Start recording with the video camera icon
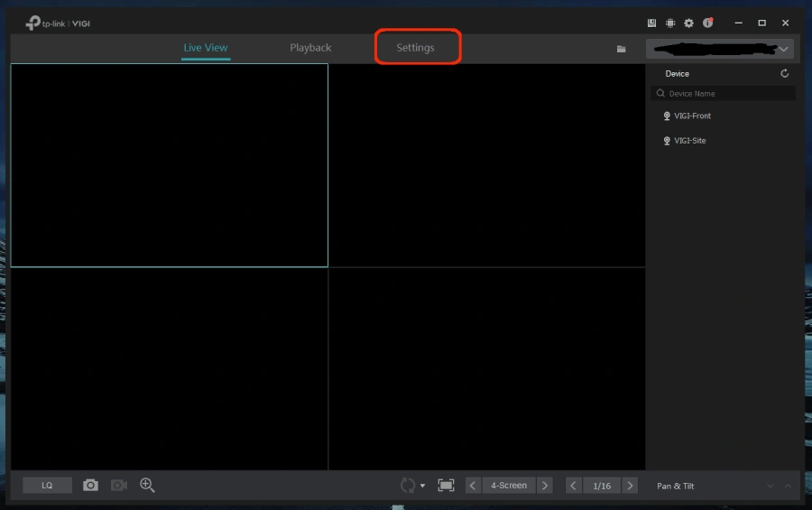 click(x=119, y=485)
